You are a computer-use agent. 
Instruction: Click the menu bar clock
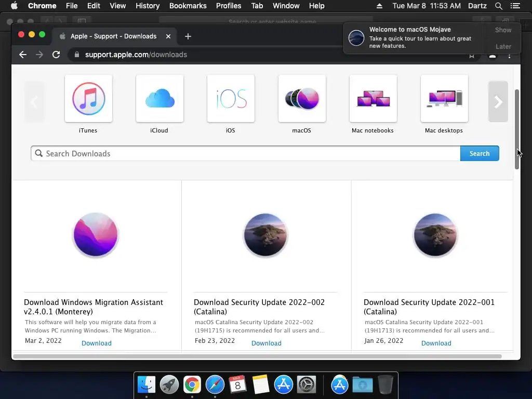tap(427, 6)
